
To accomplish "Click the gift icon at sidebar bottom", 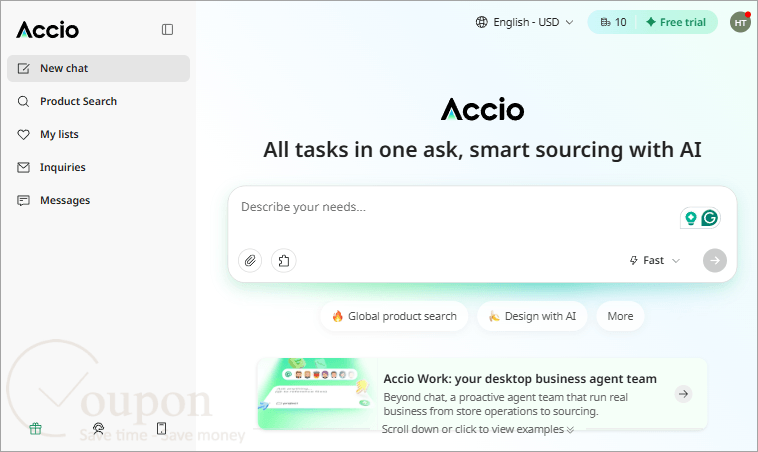I will (35, 428).
